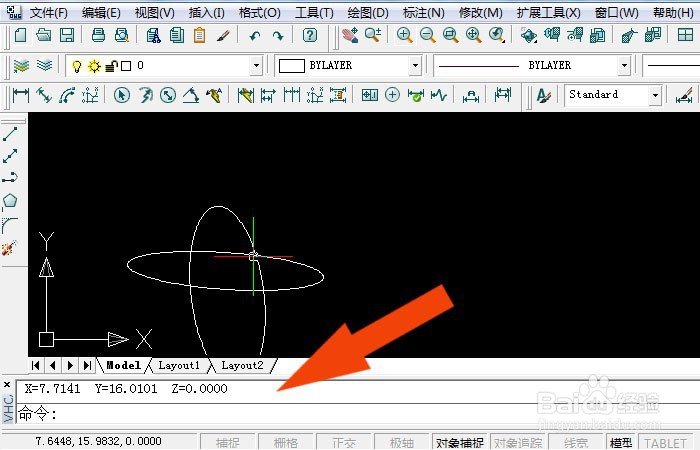Image resolution: width=700 pixels, height=450 pixels.
Task: Toggle TABLET mode in status bar
Action: [x=665, y=442]
